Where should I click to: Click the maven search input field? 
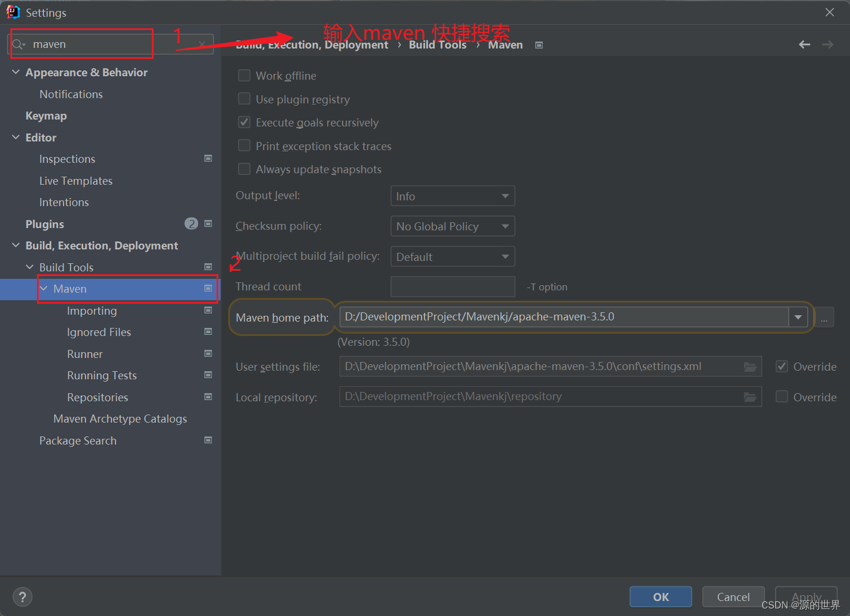click(111, 44)
